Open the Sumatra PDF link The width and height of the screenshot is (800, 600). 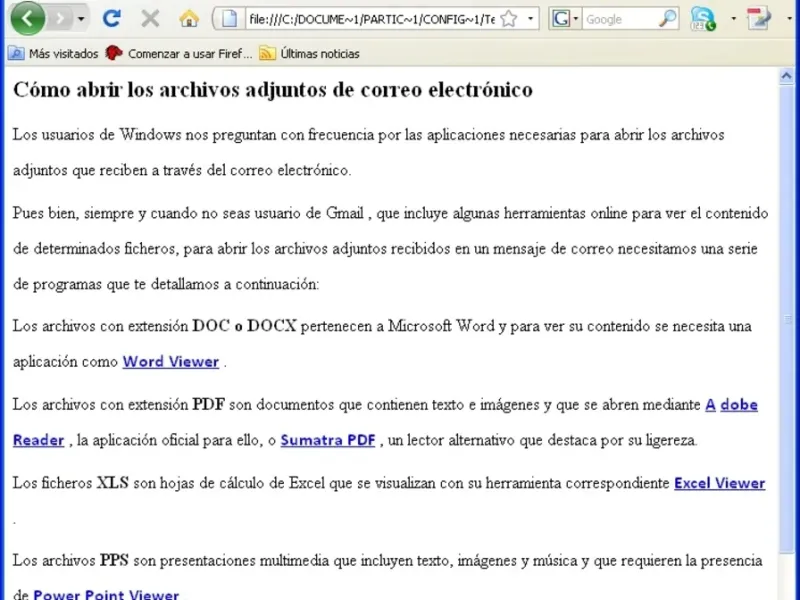(x=328, y=440)
